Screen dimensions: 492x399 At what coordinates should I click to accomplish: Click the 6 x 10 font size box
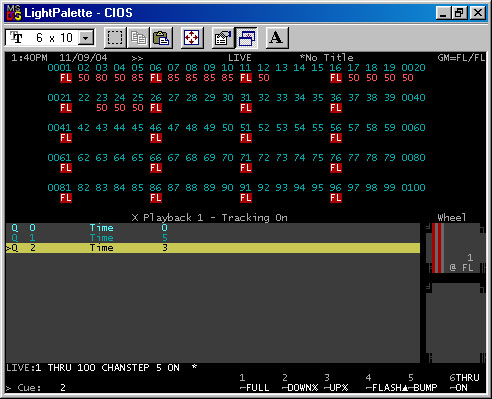[x=50, y=38]
